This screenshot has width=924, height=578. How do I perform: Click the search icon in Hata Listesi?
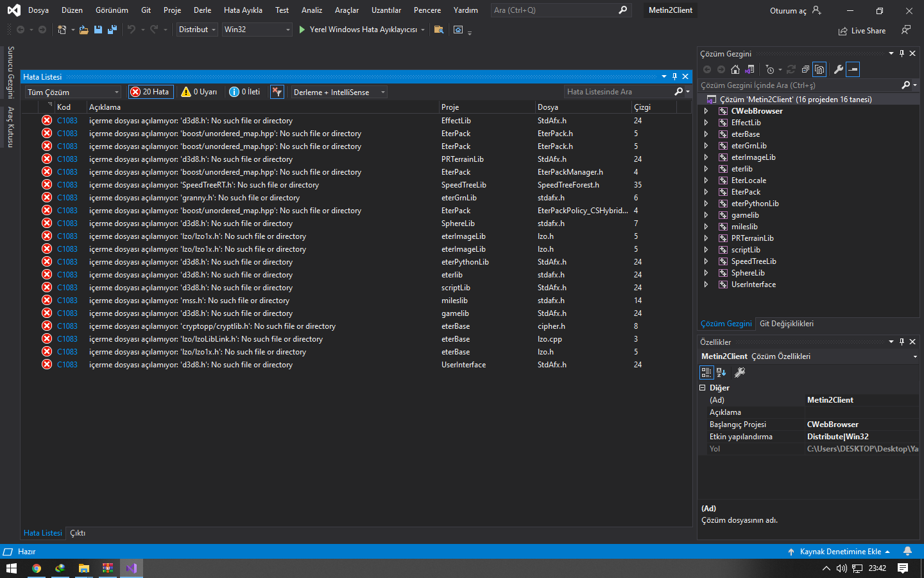point(679,92)
